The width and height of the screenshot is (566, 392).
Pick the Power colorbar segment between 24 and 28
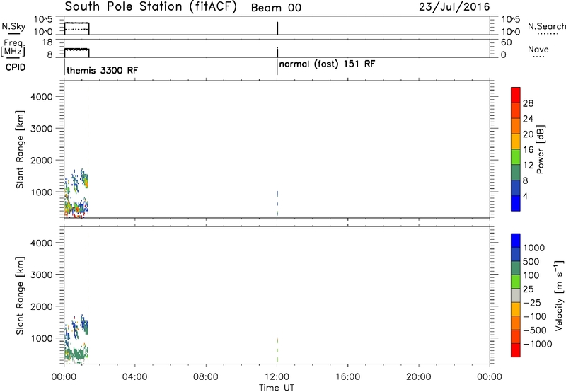(516, 110)
